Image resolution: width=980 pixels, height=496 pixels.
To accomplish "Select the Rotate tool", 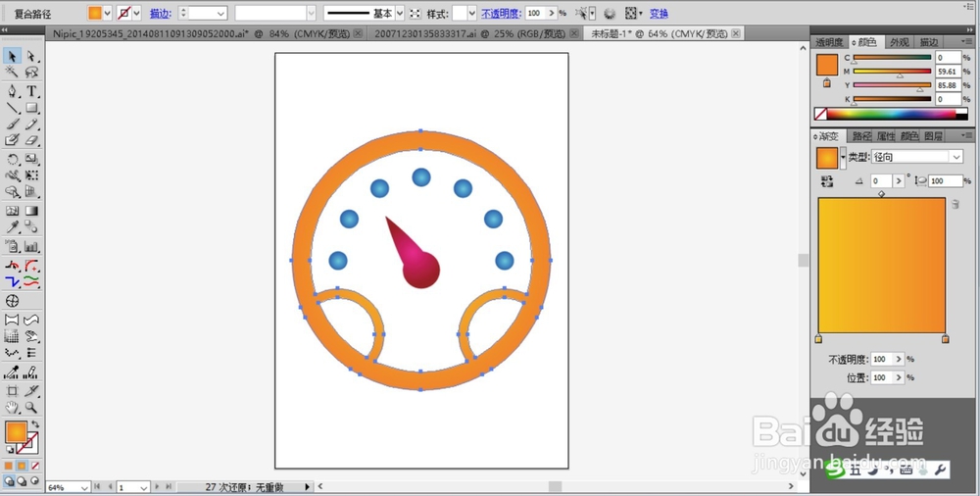I will coord(12,160).
